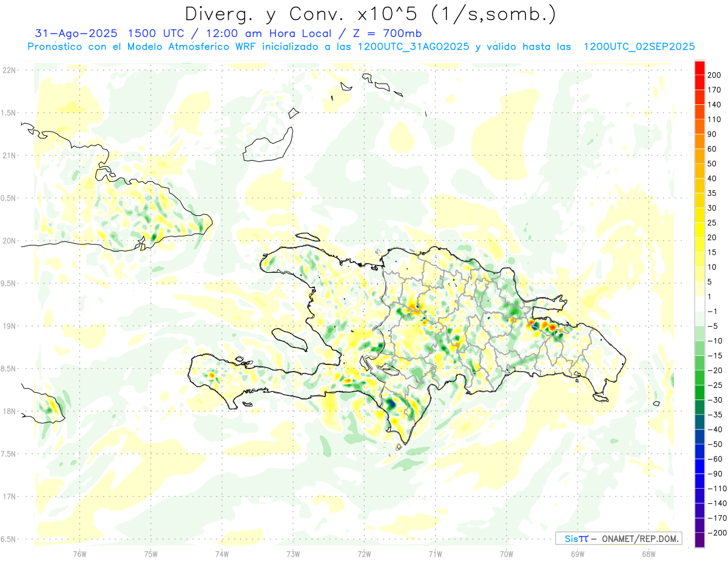
Task: Click the 'SisTT - ONAMET/REP.DOM.' credit box
Action: coord(618,538)
